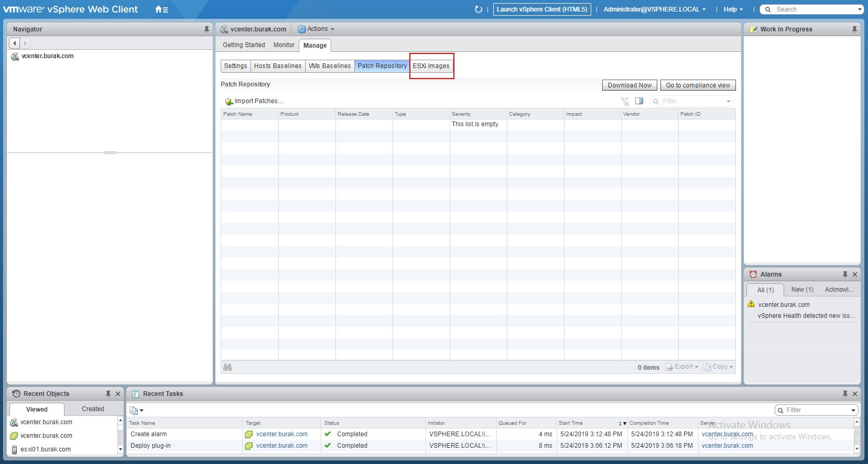
Task: Pin the Recent Tasks panel
Action: 845,394
